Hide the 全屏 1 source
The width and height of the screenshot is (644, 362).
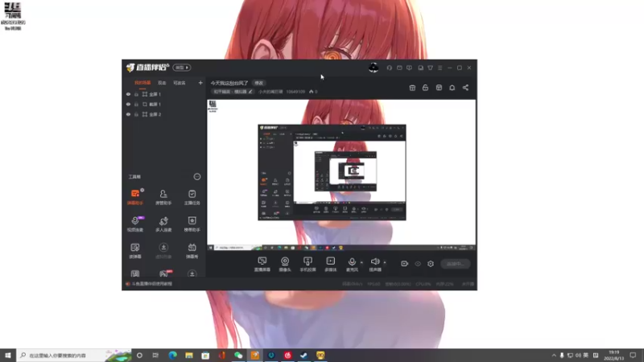(x=128, y=94)
